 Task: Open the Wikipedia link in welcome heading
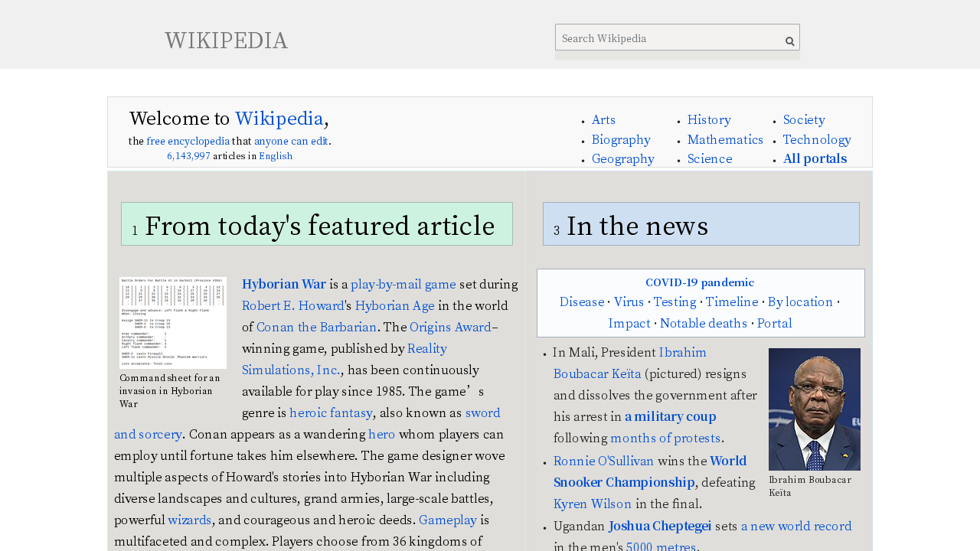click(x=279, y=119)
